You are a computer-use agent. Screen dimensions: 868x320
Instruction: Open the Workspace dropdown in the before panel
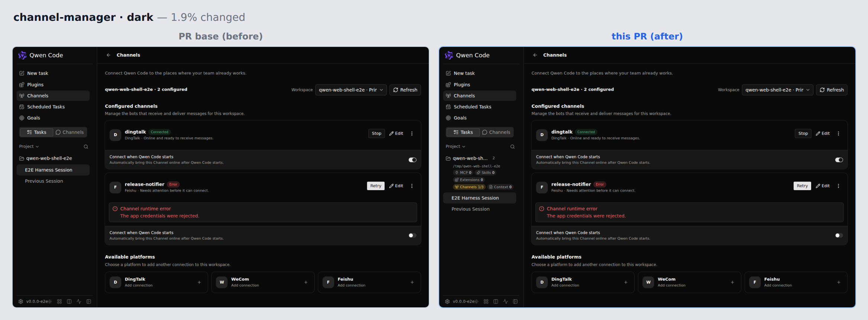coord(351,90)
